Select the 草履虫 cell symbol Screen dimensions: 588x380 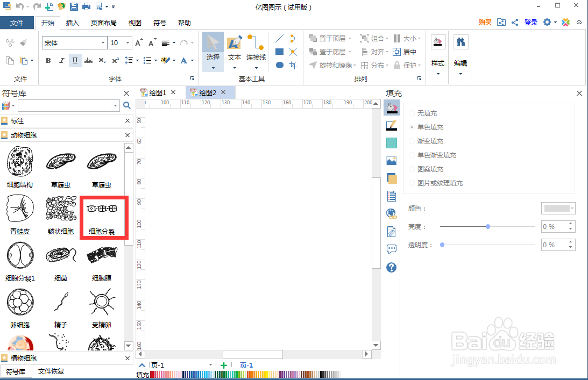(x=61, y=161)
